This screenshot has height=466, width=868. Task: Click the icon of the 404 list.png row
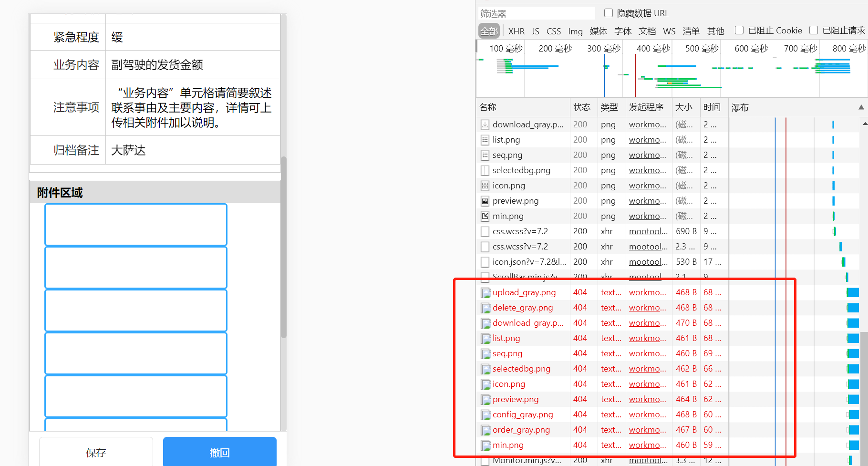(x=486, y=338)
